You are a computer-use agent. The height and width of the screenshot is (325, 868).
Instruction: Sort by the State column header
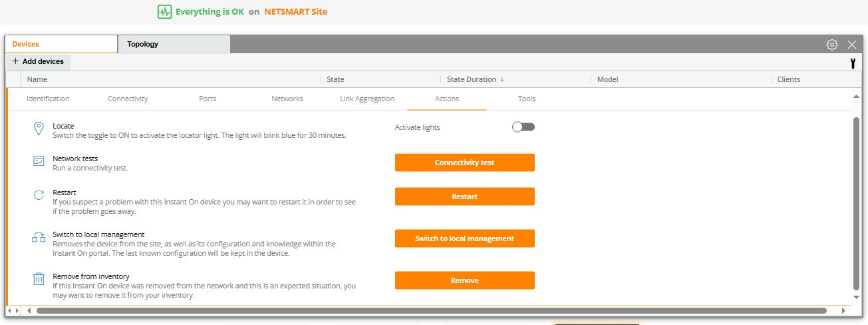[x=336, y=79]
